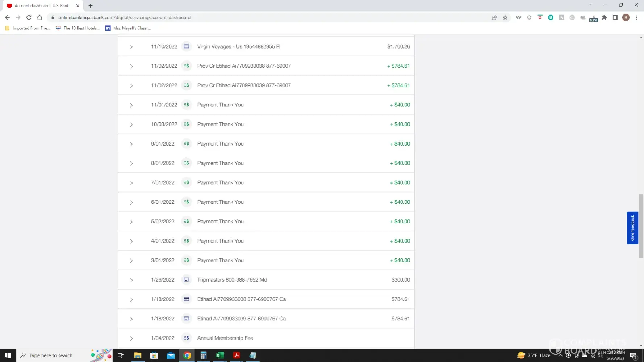Open The 10 Best Hotels bookmark
644x362 pixels.
tap(78, 28)
